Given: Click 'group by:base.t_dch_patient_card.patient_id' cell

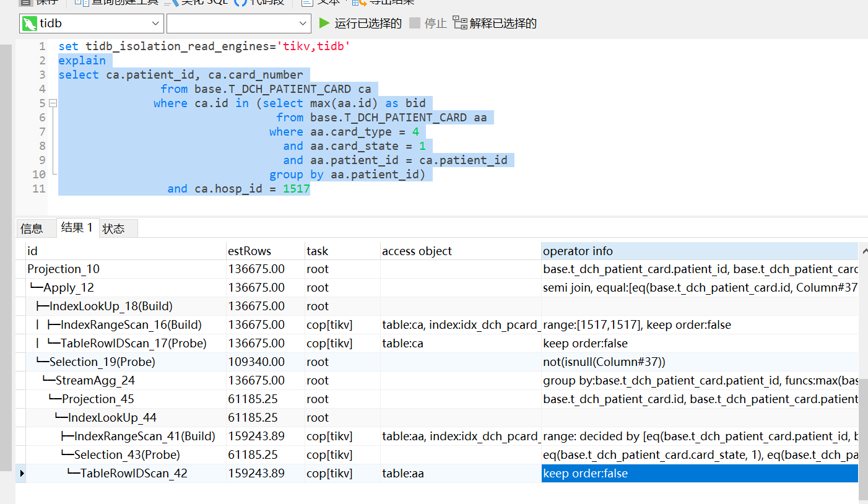Looking at the screenshot, I should pyautogui.click(x=700, y=380).
